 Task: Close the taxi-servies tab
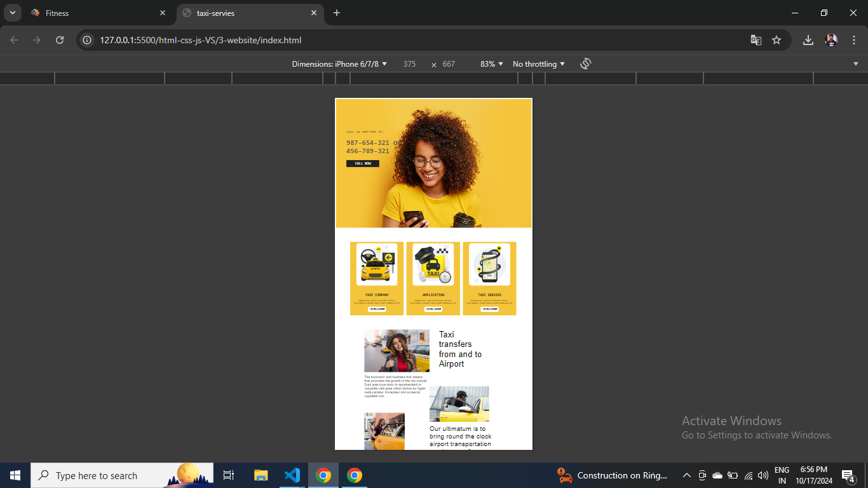tap(314, 13)
